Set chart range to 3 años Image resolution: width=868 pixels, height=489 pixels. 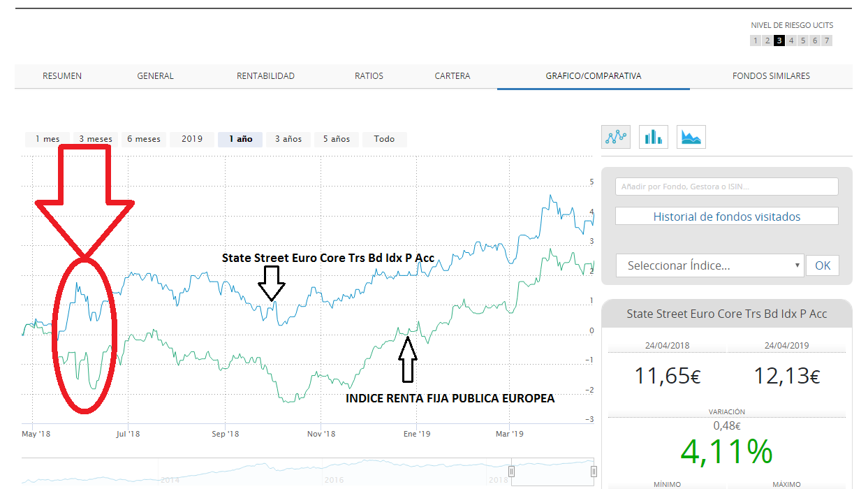pos(288,139)
